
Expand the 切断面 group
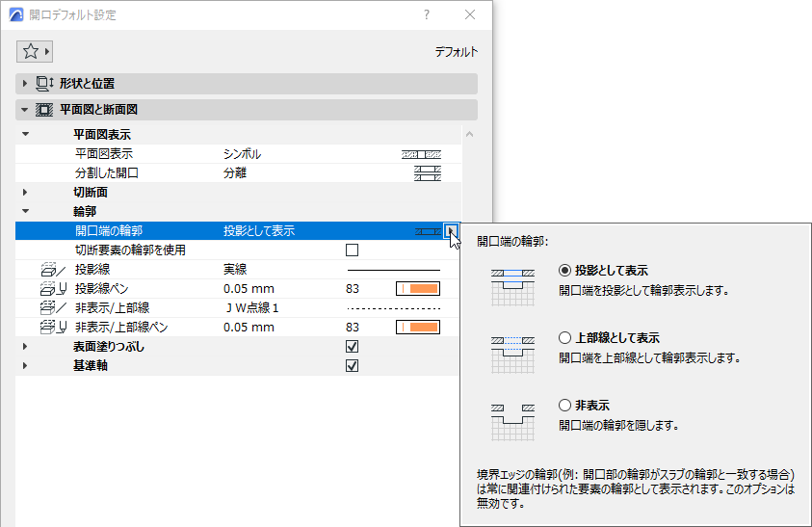(25, 193)
